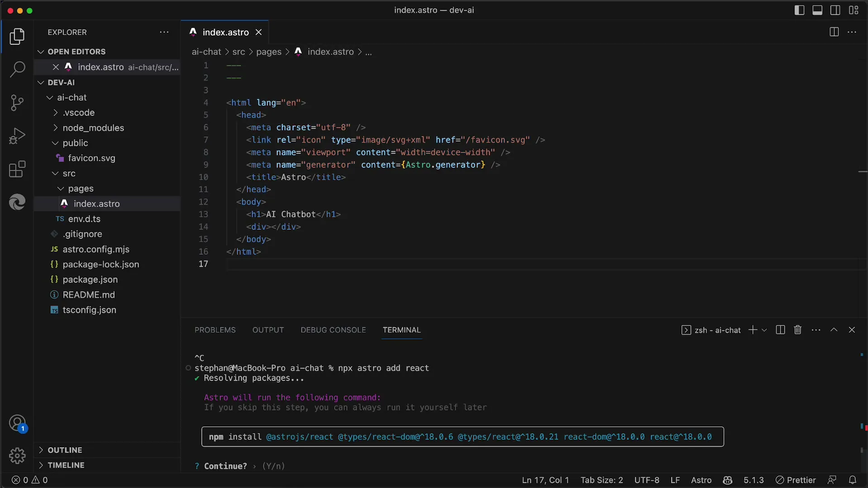Open the Search view in activity bar

[17, 69]
